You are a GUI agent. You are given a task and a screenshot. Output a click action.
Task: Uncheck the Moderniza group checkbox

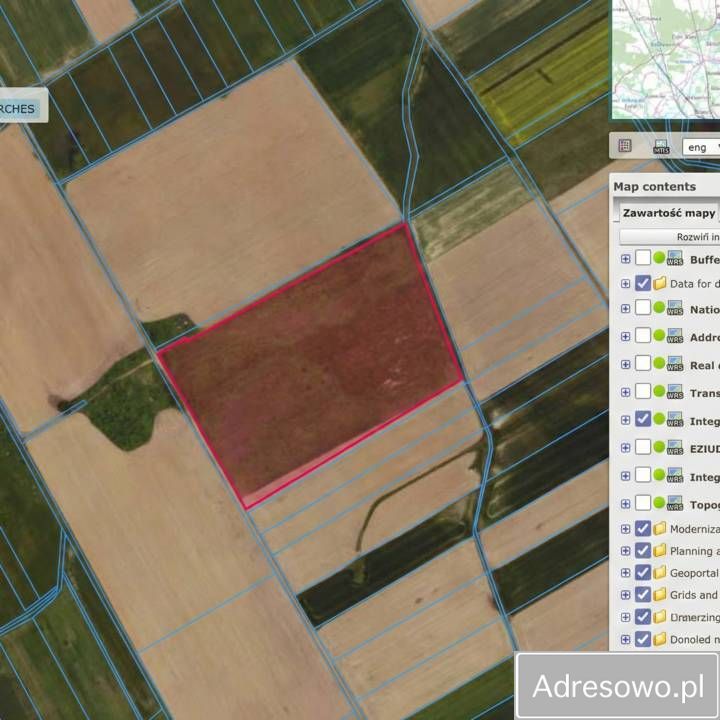coord(643,529)
